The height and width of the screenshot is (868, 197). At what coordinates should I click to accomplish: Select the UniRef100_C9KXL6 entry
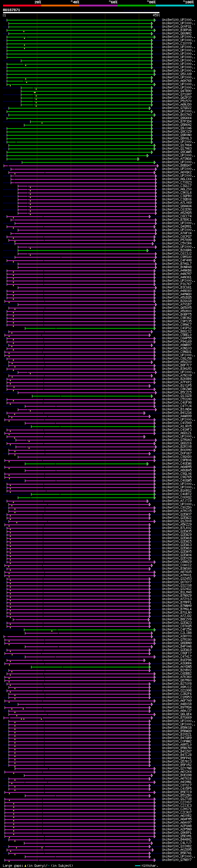click(177, 193)
